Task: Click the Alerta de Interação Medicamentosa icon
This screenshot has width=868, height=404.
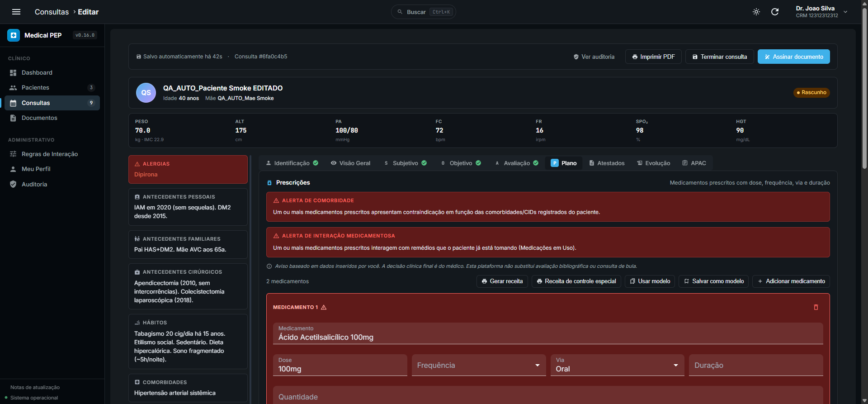Action: (x=276, y=236)
